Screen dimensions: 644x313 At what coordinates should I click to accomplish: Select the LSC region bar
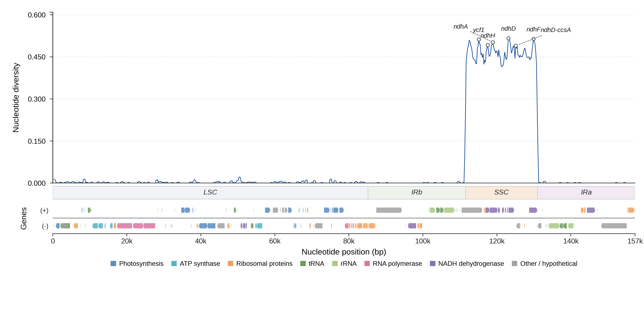(x=210, y=193)
